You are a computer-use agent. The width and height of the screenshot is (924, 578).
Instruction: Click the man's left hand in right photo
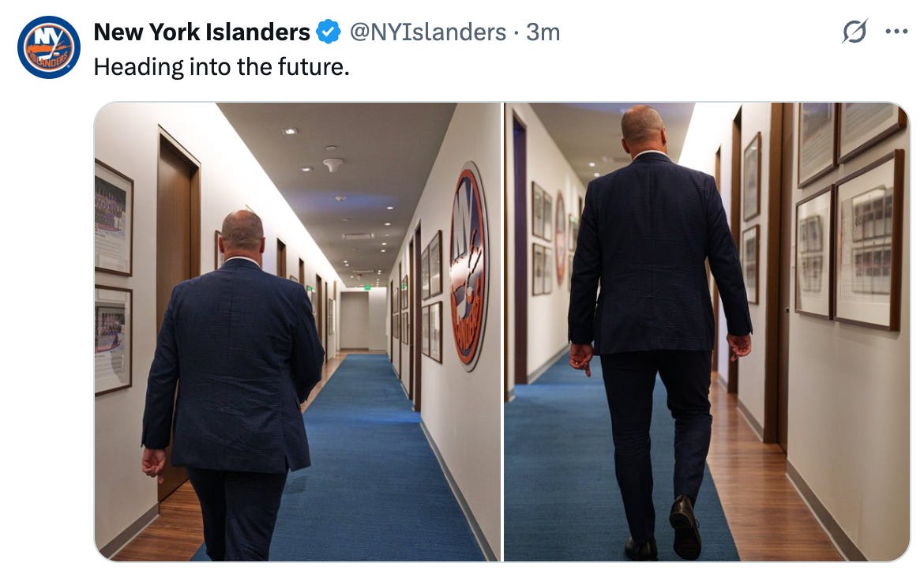[x=581, y=358]
